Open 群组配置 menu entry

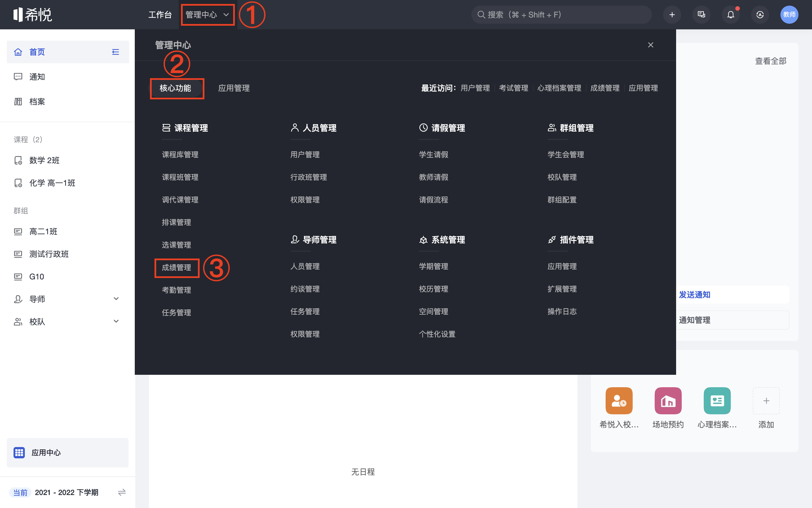[x=562, y=200]
